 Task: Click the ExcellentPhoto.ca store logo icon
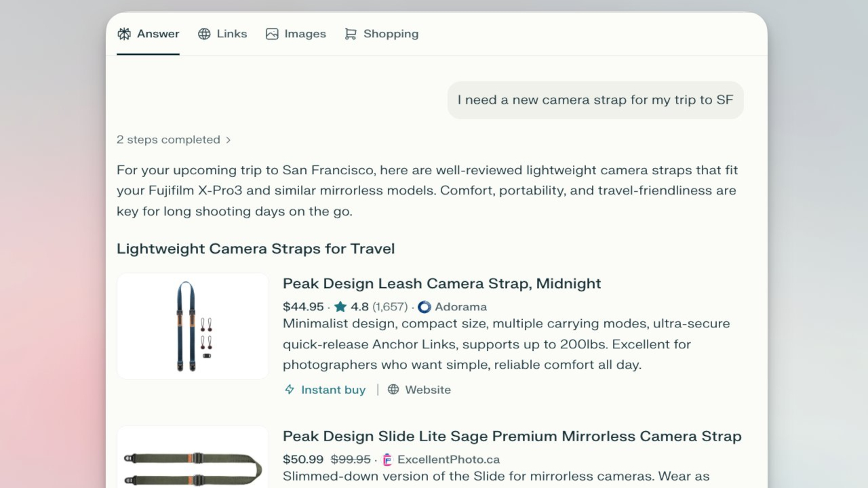click(387, 460)
